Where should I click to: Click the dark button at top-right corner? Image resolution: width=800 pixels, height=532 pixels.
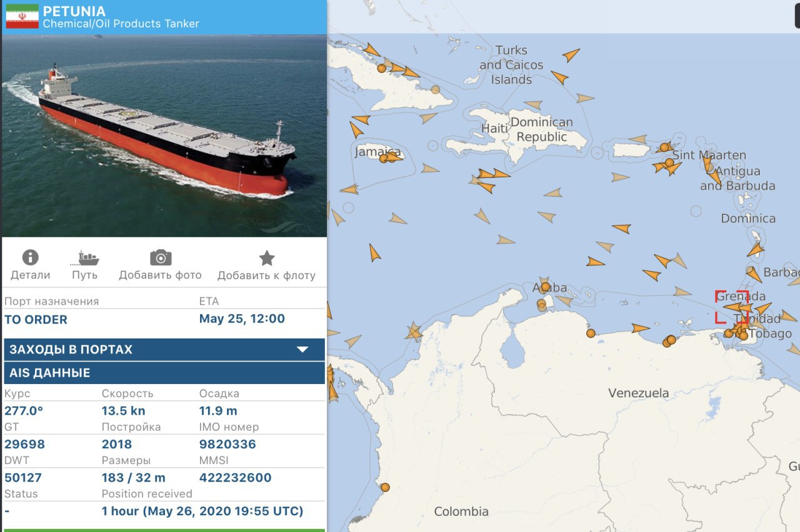click(797, 14)
